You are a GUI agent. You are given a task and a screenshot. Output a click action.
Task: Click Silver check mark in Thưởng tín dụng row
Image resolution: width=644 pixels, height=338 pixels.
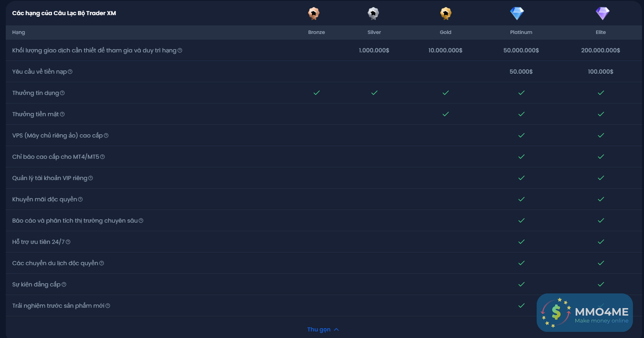(x=374, y=93)
